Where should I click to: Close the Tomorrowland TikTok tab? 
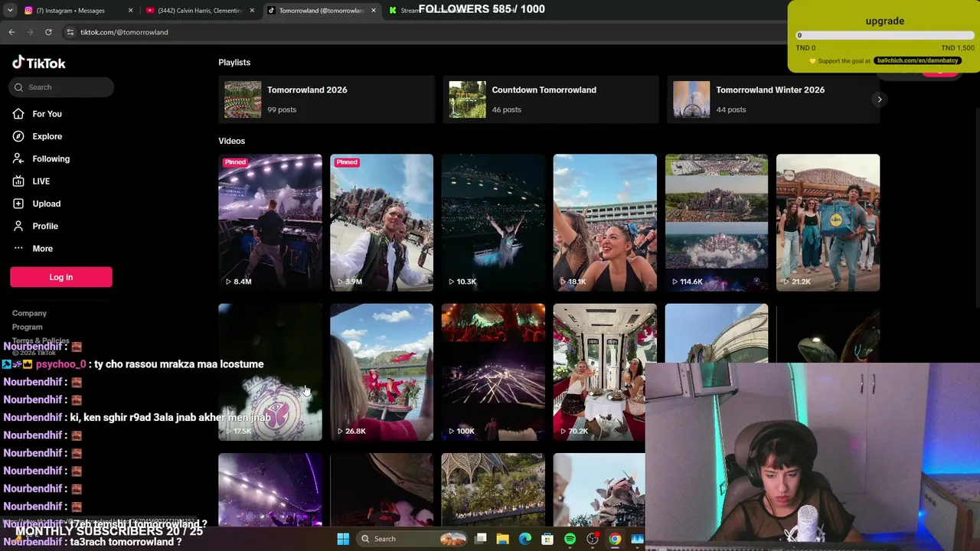(x=374, y=11)
